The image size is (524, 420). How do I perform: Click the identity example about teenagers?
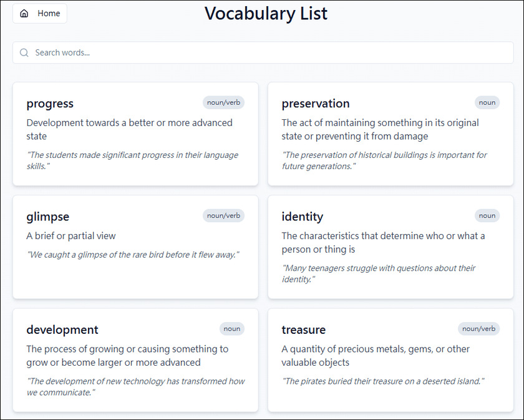coord(378,273)
